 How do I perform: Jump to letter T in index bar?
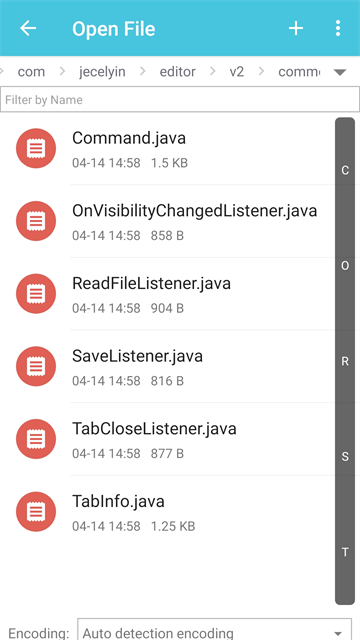click(345, 552)
